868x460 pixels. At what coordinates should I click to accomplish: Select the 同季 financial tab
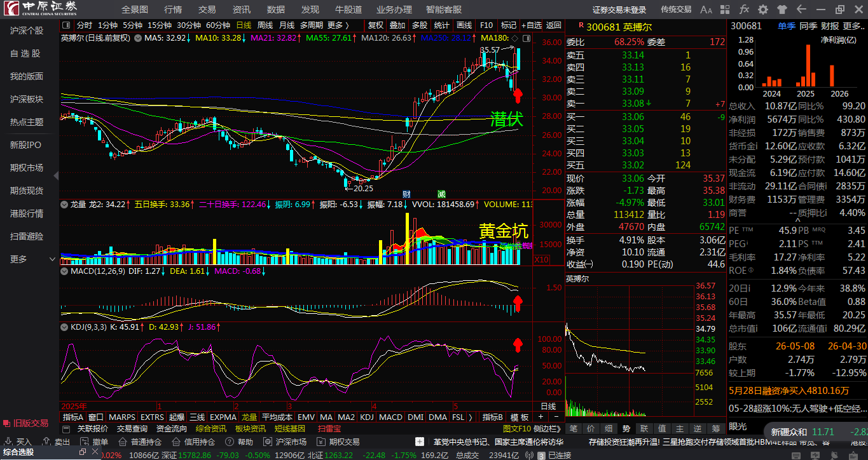[x=808, y=26]
